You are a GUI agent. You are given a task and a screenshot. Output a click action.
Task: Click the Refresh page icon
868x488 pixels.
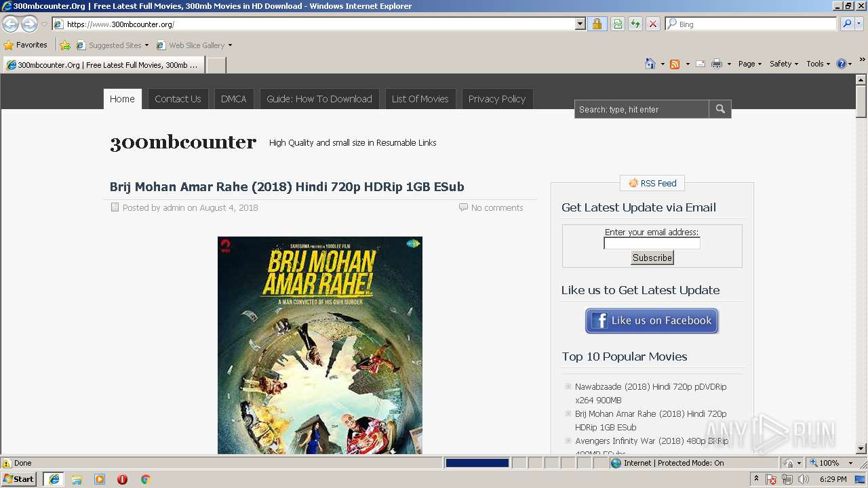pos(635,24)
